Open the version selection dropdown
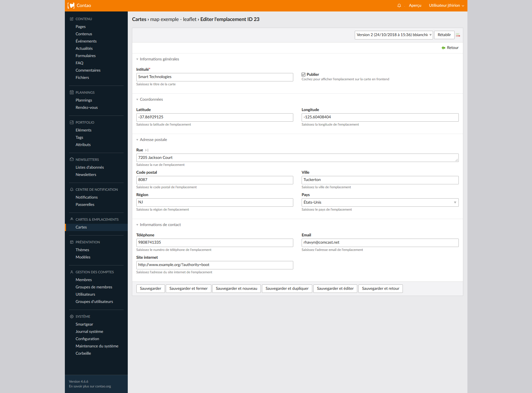Viewport: 532px width, 393px height. point(394,35)
